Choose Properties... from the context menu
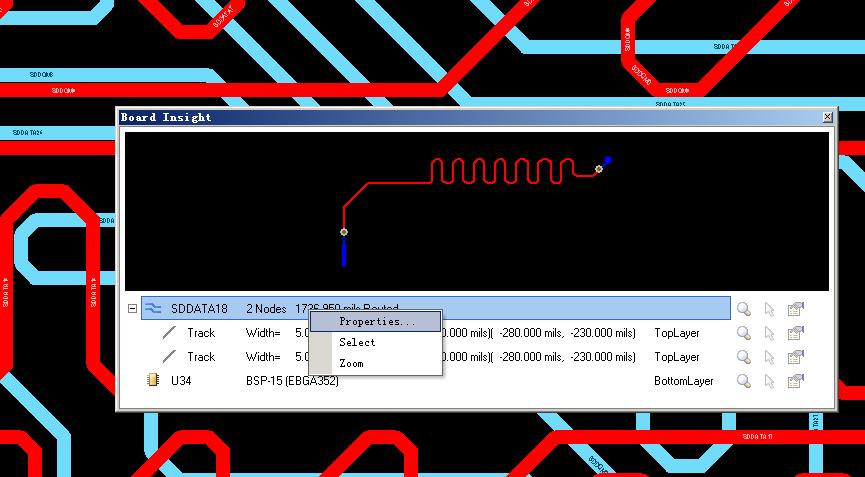The image size is (865, 477). (376, 321)
